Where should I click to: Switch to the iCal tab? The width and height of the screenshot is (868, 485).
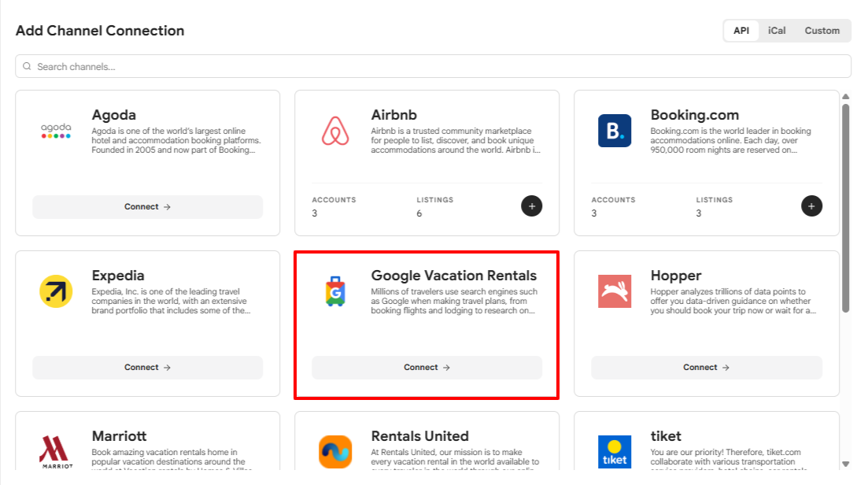coord(777,31)
